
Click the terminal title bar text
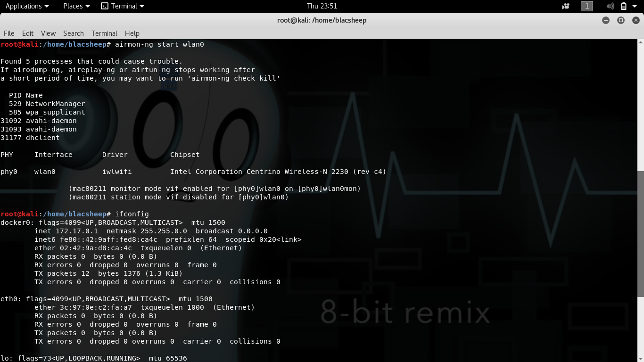[322, 20]
